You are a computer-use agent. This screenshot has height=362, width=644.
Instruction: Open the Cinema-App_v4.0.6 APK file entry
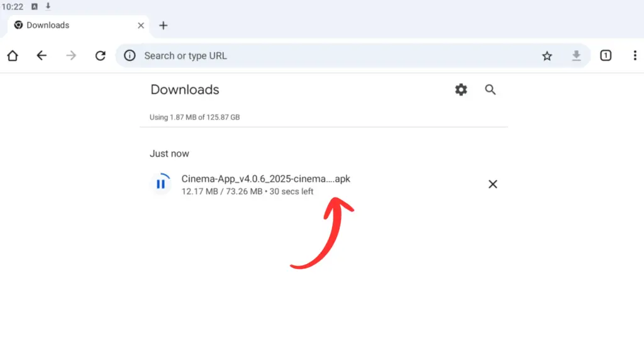click(x=265, y=179)
